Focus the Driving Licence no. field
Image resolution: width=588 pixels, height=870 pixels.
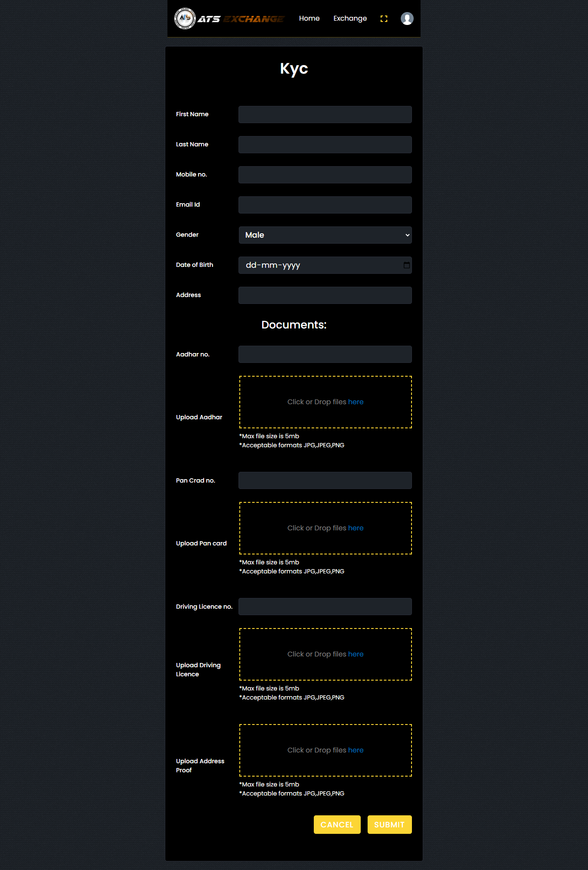coord(325,607)
